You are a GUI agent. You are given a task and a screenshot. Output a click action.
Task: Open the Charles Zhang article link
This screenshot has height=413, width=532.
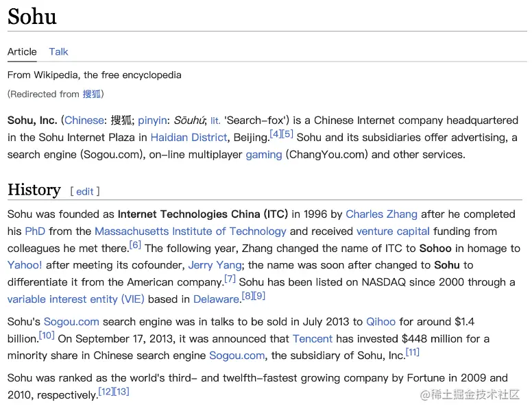[x=381, y=214]
